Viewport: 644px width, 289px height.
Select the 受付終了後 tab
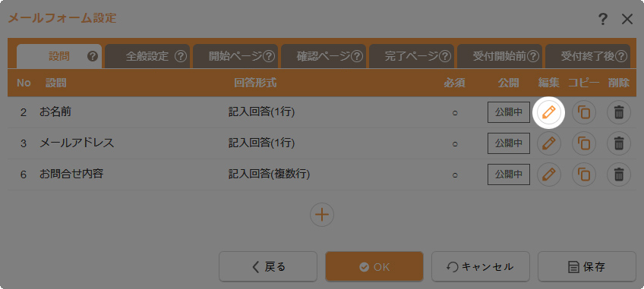click(588, 56)
